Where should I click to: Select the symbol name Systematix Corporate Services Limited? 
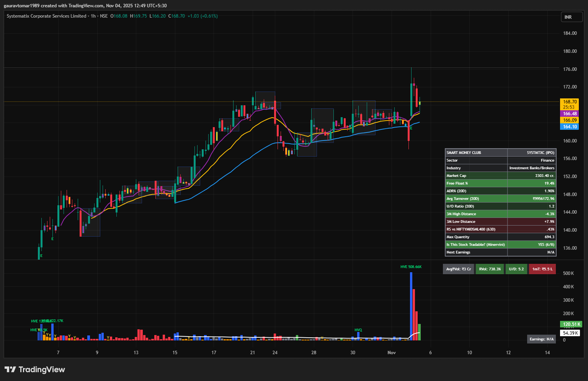click(46, 16)
